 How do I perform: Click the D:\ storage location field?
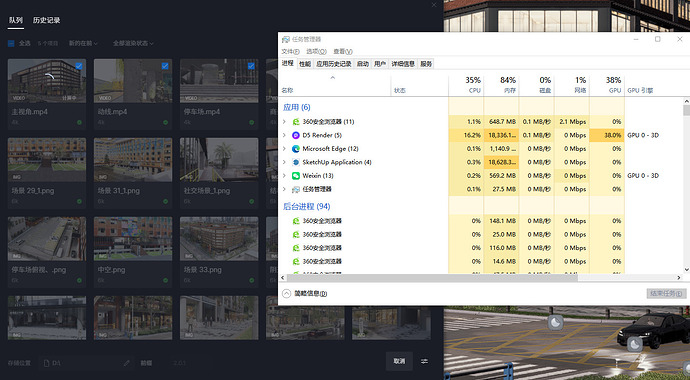coord(87,363)
